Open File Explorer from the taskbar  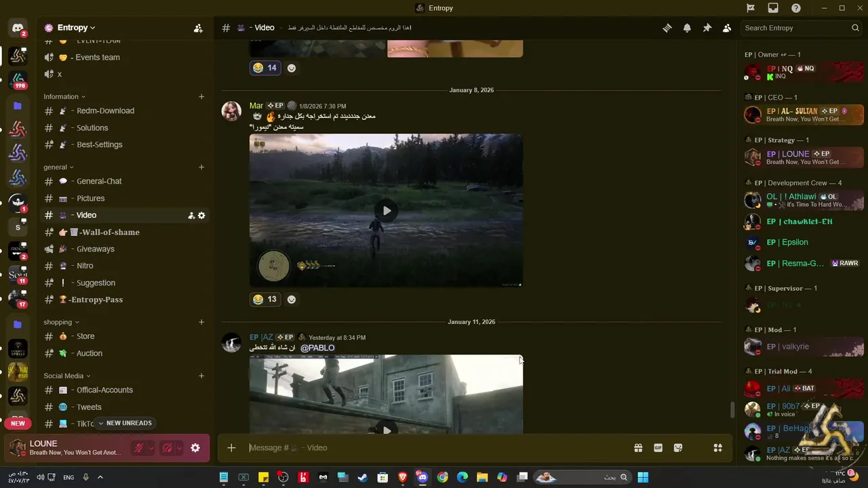pos(482,477)
